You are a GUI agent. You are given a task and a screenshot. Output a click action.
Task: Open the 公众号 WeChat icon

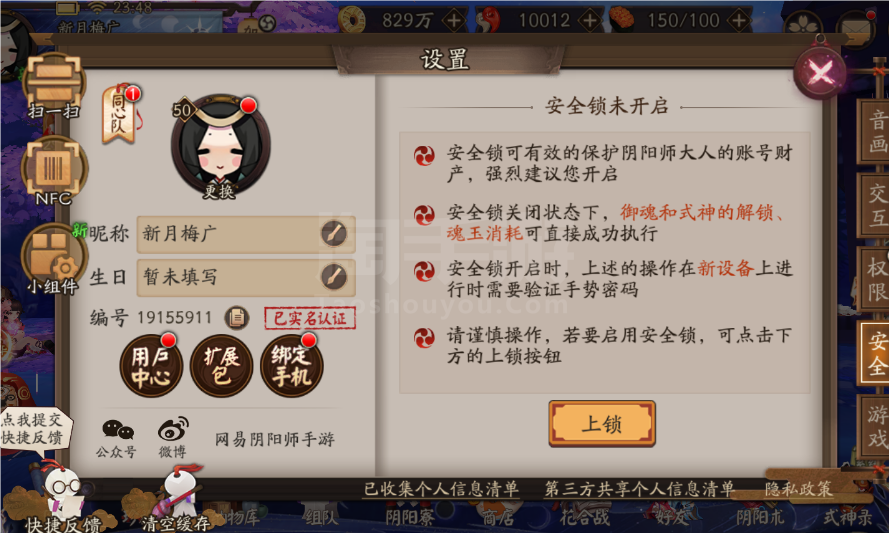tap(117, 438)
